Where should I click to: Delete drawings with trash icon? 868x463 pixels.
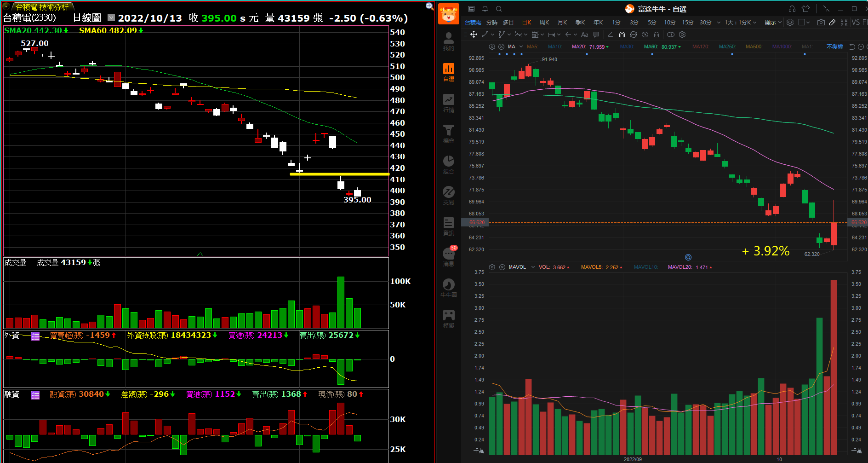pyautogui.click(x=657, y=35)
